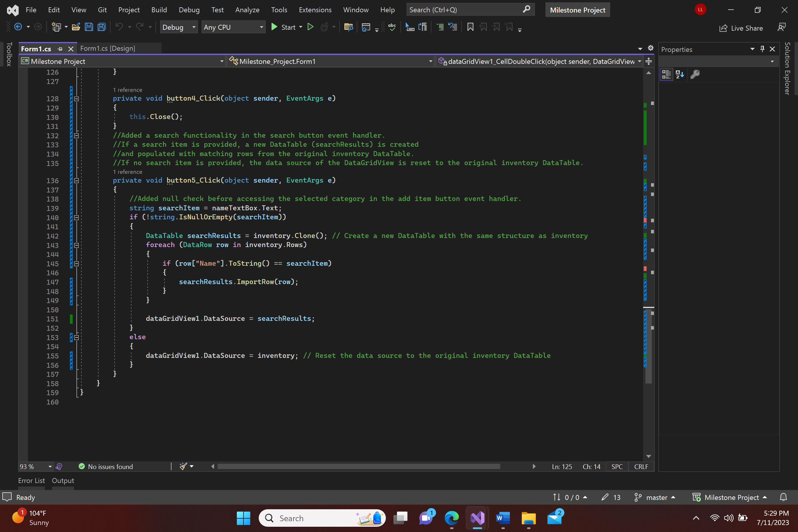Pin the Form1.cs tab
This screenshot has width=798, height=532.
pyautogui.click(x=60, y=49)
